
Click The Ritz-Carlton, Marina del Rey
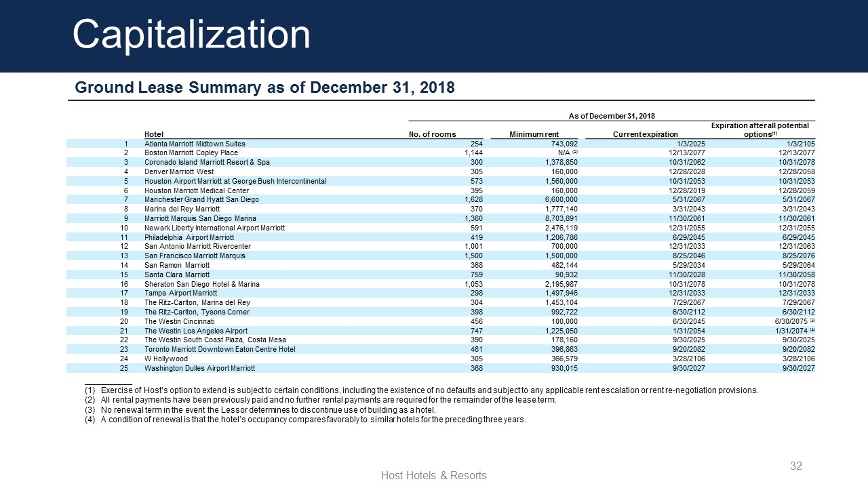click(197, 302)
